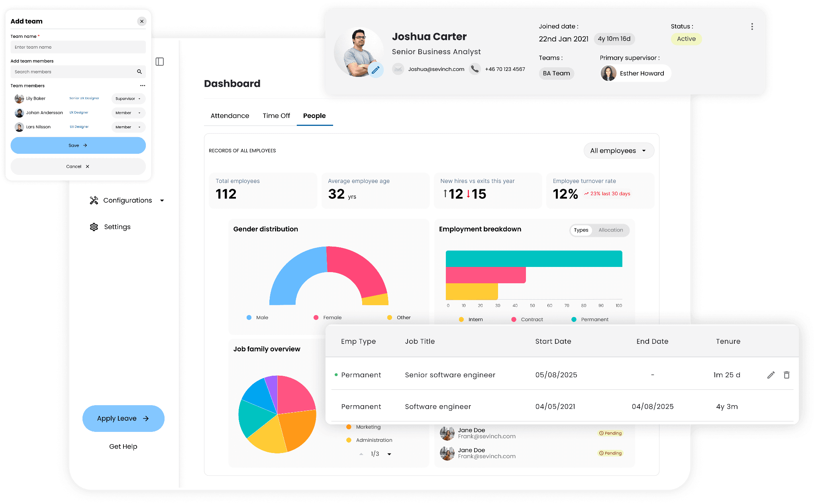Click Lars Nilsson's avatar
The height and width of the screenshot is (504, 816).
19,127
